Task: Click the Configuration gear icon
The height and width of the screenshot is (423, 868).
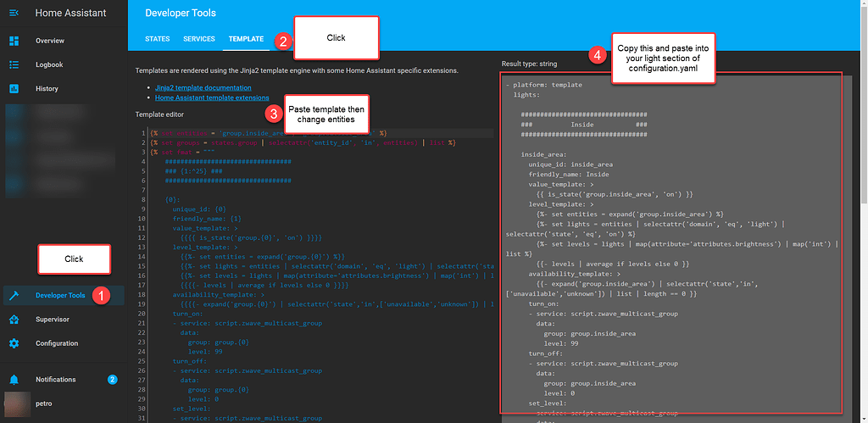Action: (x=14, y=343)
